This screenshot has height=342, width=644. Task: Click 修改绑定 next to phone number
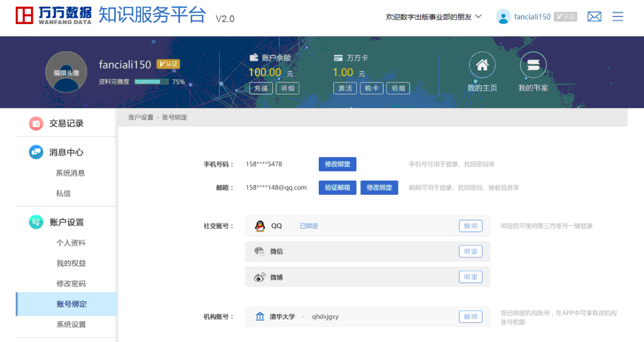[337, 164]
